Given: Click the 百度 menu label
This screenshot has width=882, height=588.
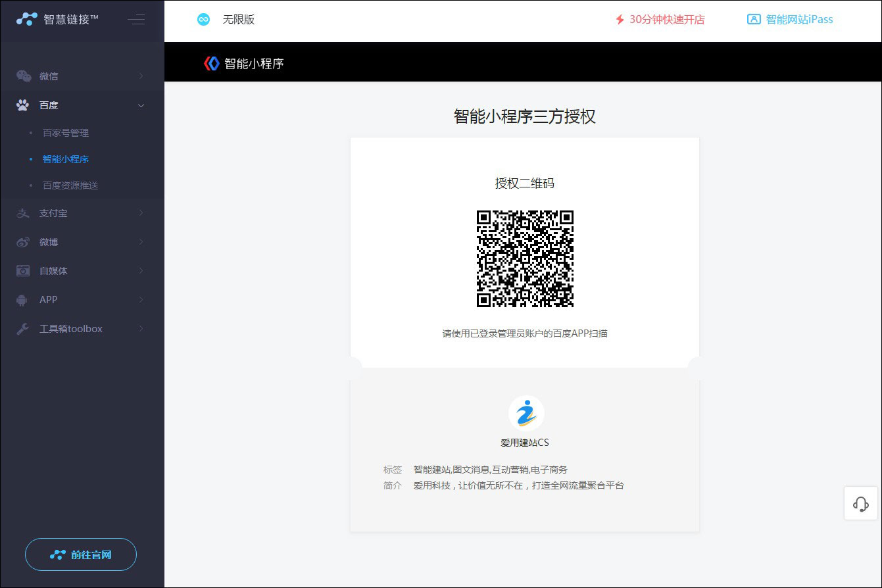Looking at the screenshot, I should coord(49,105).
